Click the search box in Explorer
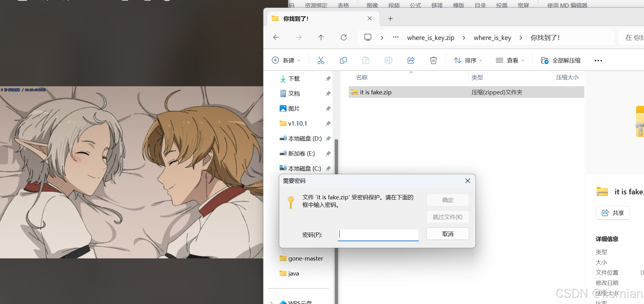Image resolution: width=644 pixels, height=304 pixels. coord(631,38)
